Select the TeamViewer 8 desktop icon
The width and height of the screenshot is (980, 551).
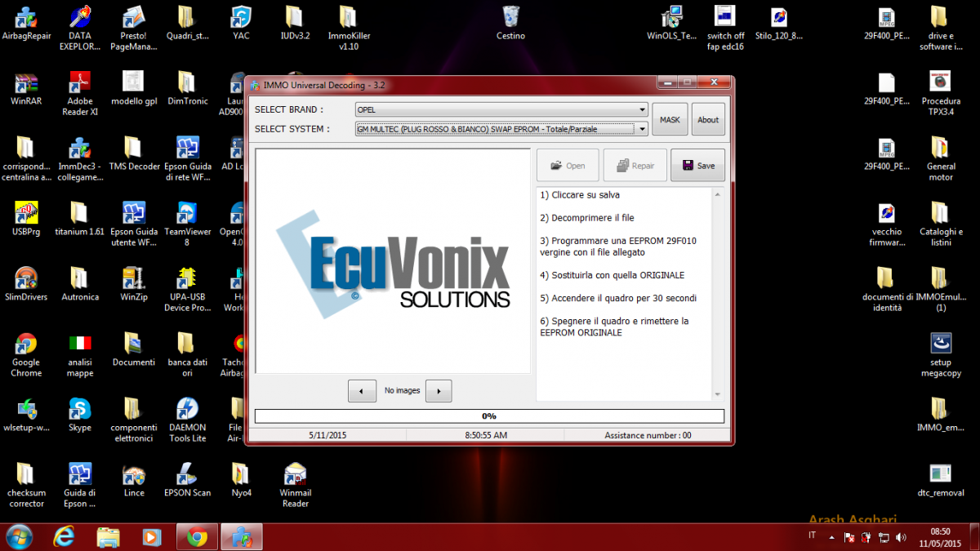[x=187, y=224]
